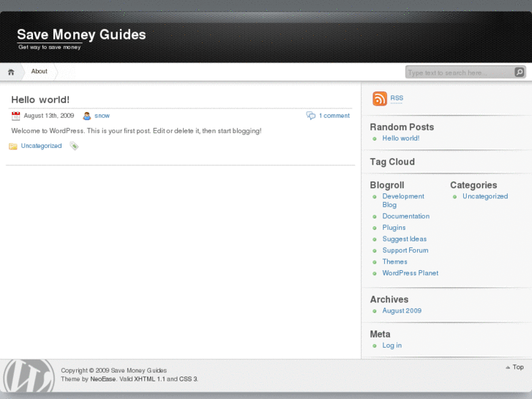This screenshot has height=399, width=532.
Task: Open the Save Money Guides site title
Action: pyautogui.click(x=81, y=34)
